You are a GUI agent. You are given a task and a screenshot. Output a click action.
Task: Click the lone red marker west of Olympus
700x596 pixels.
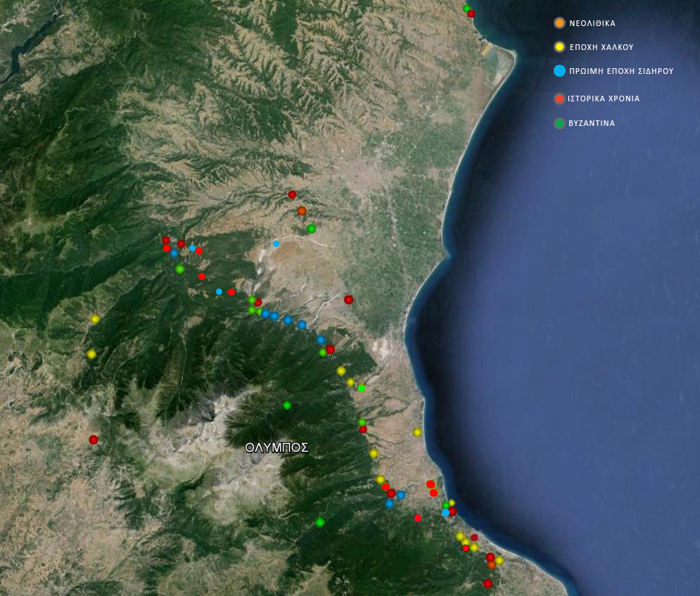click(94, 440)
